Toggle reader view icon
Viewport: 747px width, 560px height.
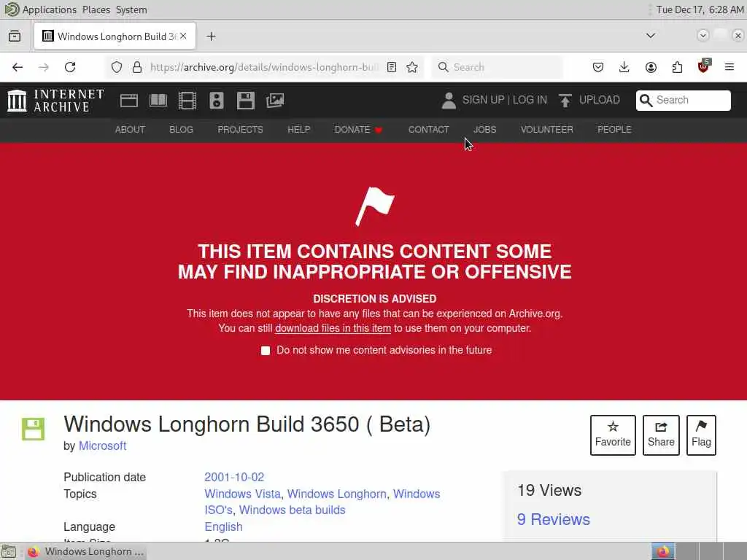392,67
